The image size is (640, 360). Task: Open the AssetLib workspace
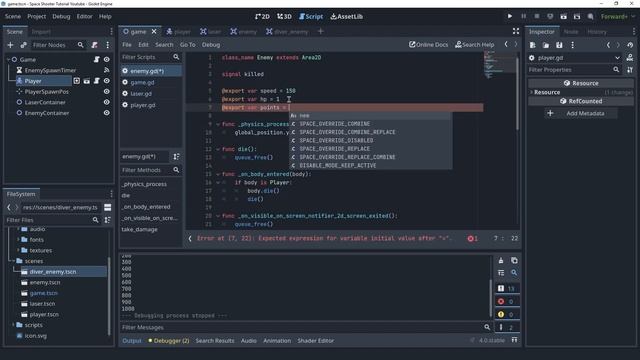tap(347, 16)
